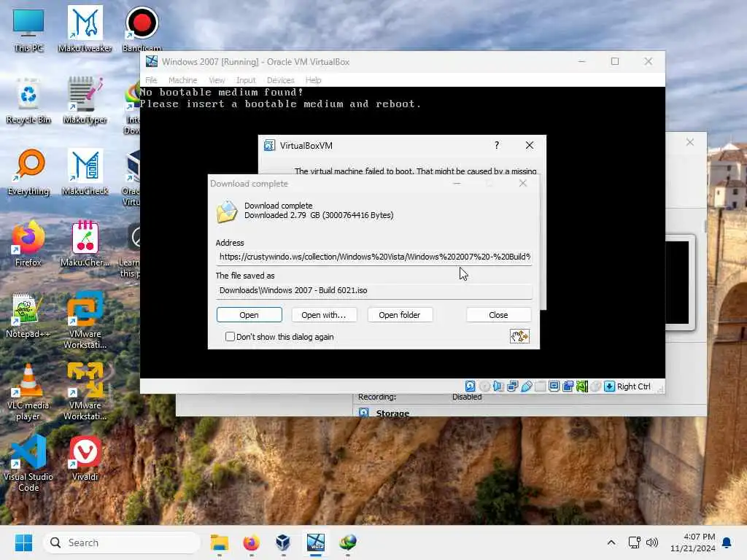Screen dimensions: 747x560
Task: Click the Storage section header in the Manager window
Action: pyautogui.click(x=392, y=413)
